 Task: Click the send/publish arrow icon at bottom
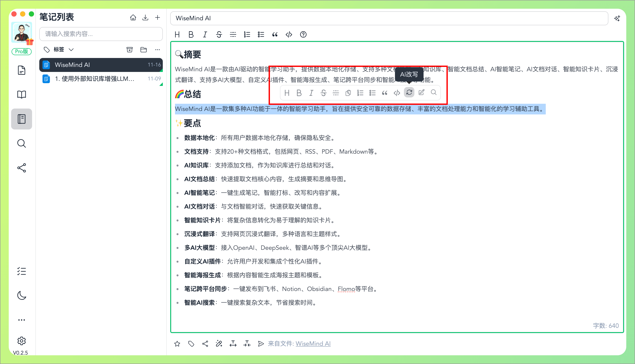pos(261,344)
